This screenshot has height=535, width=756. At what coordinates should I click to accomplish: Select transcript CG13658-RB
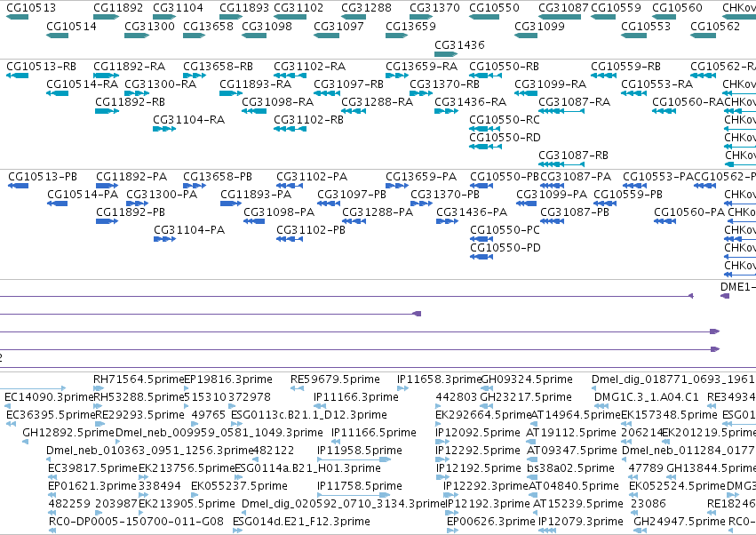218,66
